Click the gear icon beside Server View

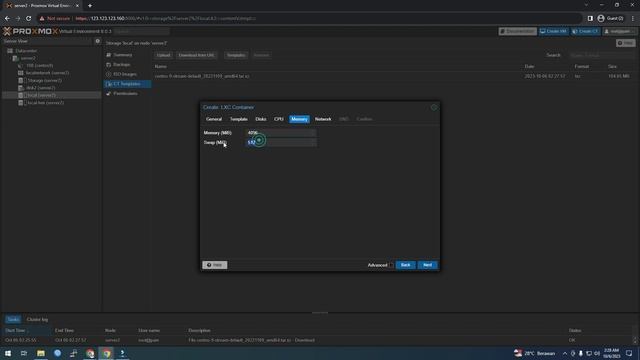tap(98, 41)
